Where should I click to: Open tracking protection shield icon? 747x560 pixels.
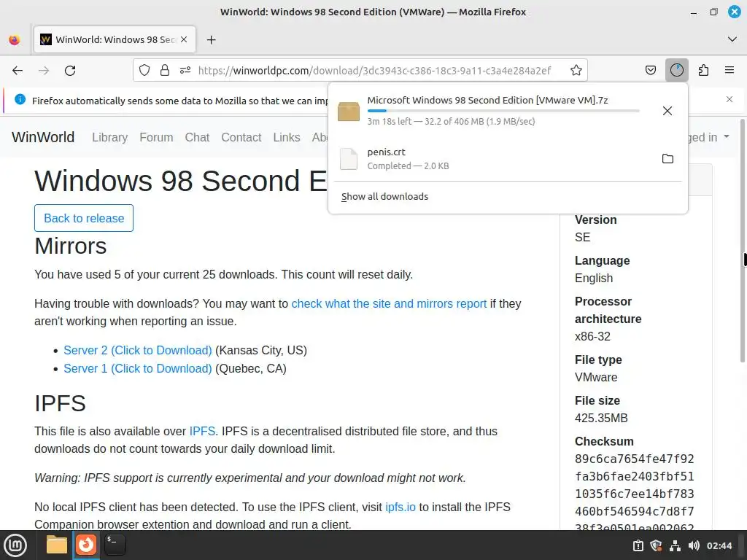click(144, 71)
